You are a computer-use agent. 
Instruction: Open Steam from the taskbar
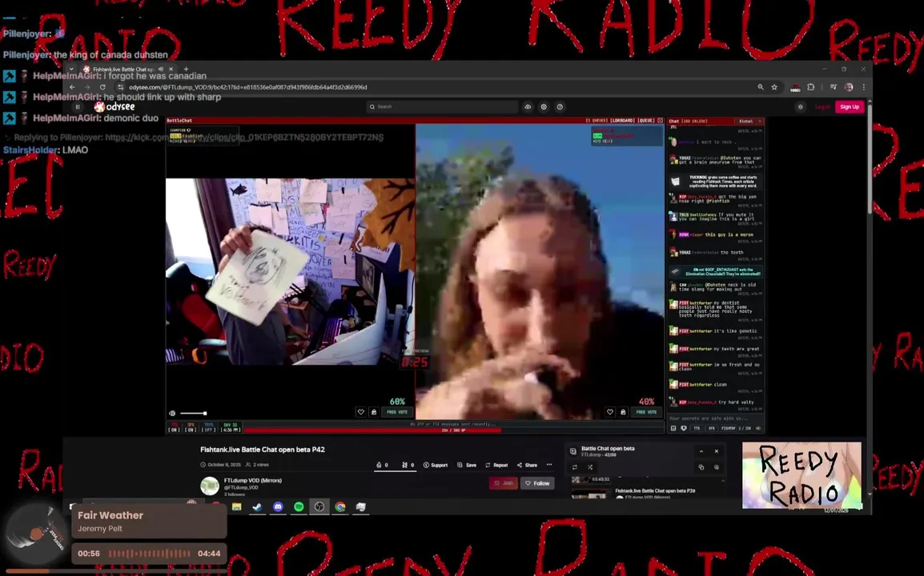click(x=258, y=506)
